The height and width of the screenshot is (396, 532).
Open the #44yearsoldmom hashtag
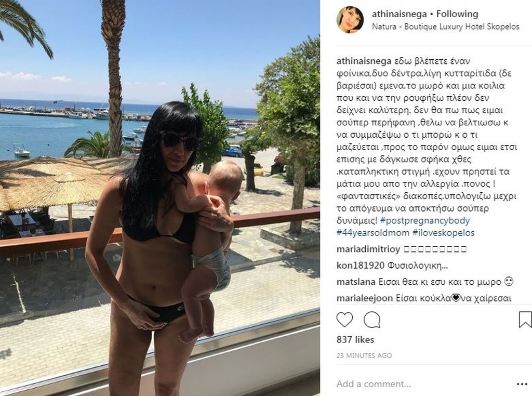click(x=373, y=233)
